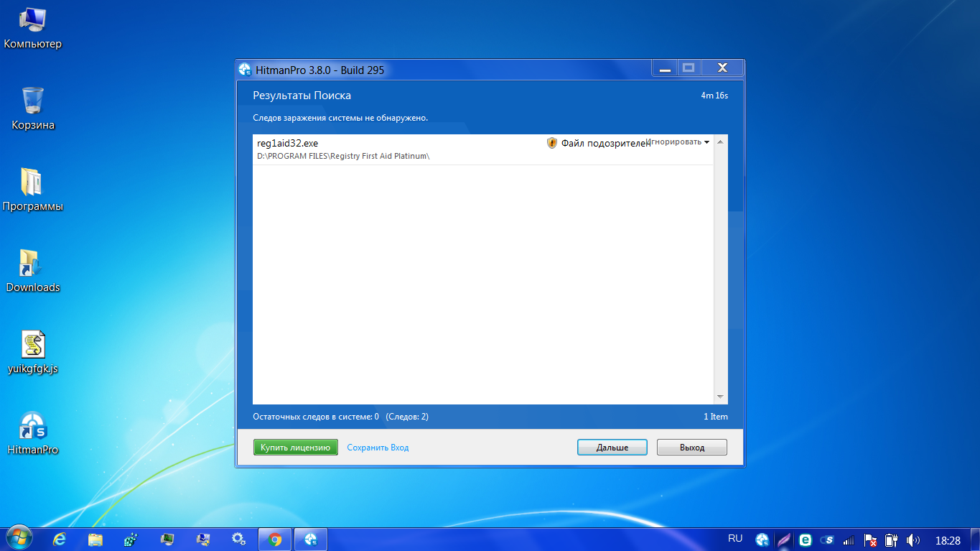
Task: Click the results list scrollbar up arrow
Action: (721, 142)
